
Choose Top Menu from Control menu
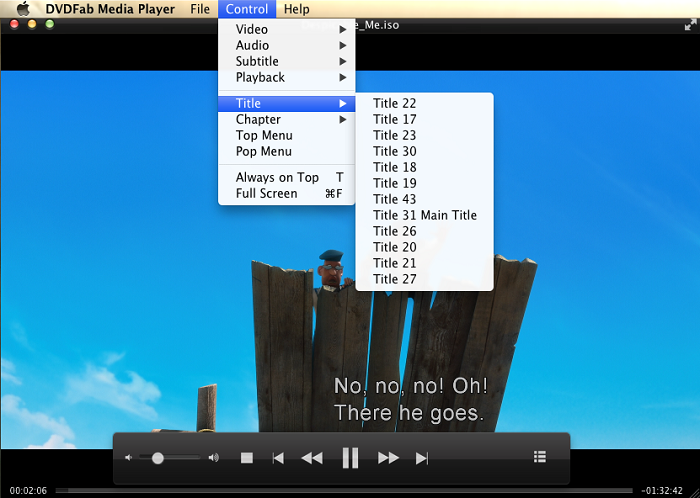tap(287, 136)
